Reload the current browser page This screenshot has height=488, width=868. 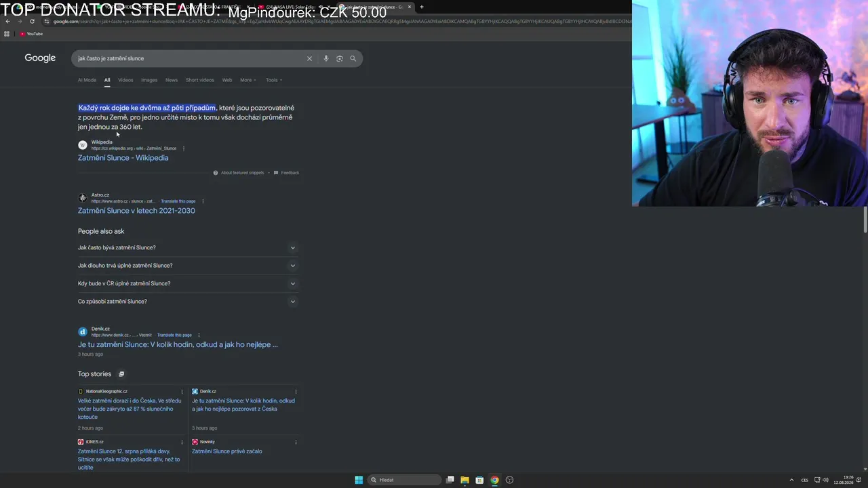pyautogui.click(x=32, y=21)
